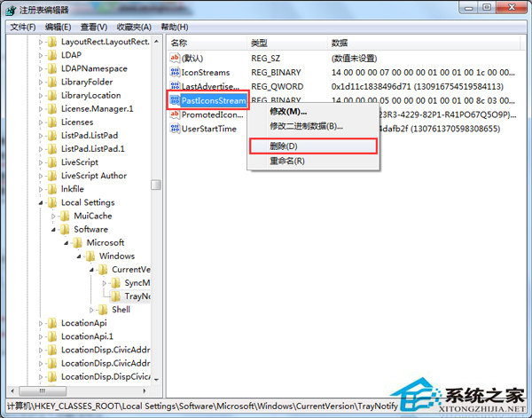This screenshot has width=532, height=418.
Task: Click the (数值未设置) data cell
Action: [x=354, y=59]
